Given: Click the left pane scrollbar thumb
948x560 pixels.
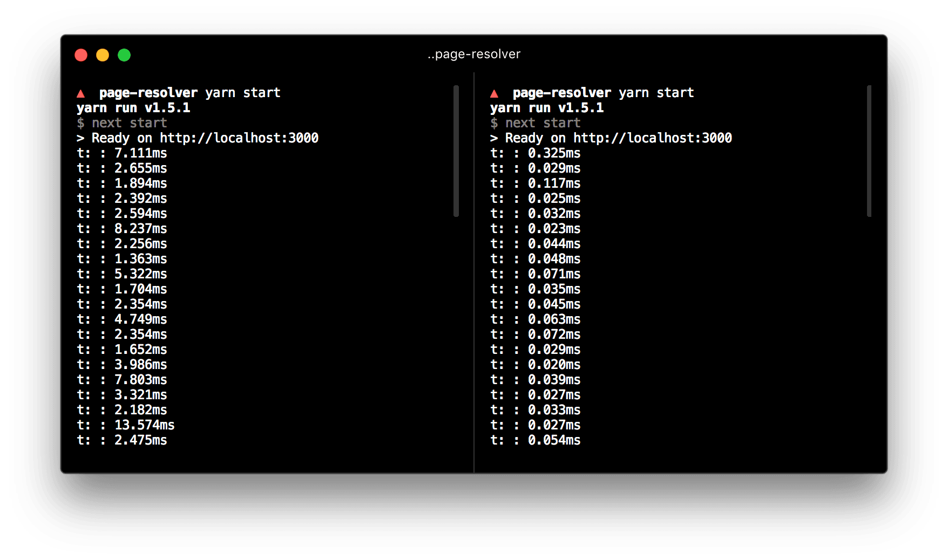Looking at the screenshot, I should (x=456, y=151).
